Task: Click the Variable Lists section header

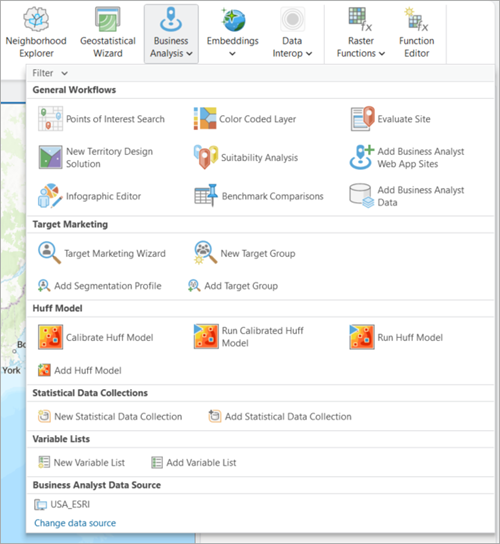Action: (x=61, y=439)
